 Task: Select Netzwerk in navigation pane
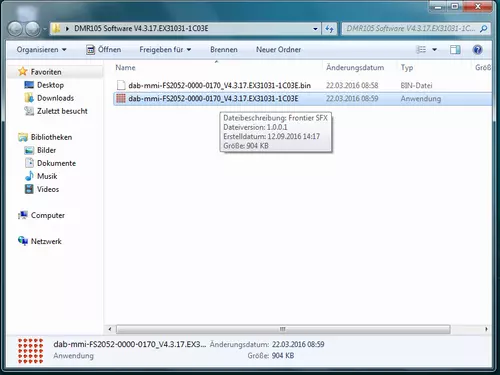pos(46,242)
